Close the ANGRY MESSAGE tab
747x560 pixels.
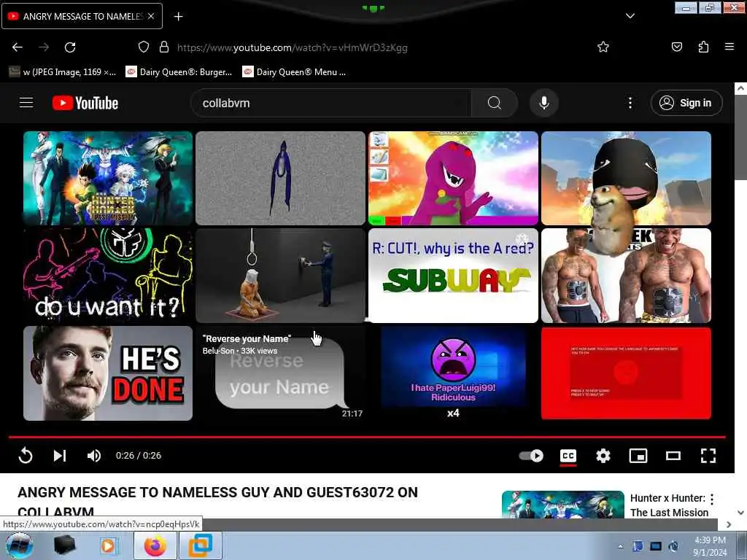point(151,16)
